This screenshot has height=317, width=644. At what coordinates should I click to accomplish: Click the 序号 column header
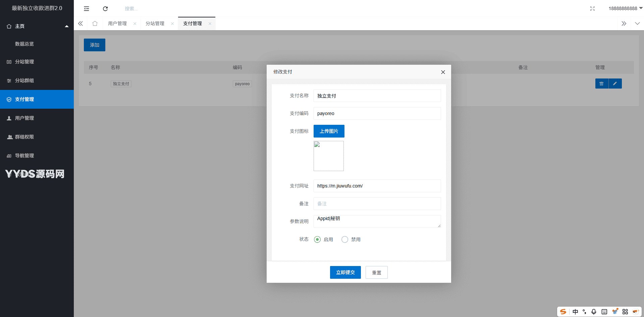click(94, 67)
